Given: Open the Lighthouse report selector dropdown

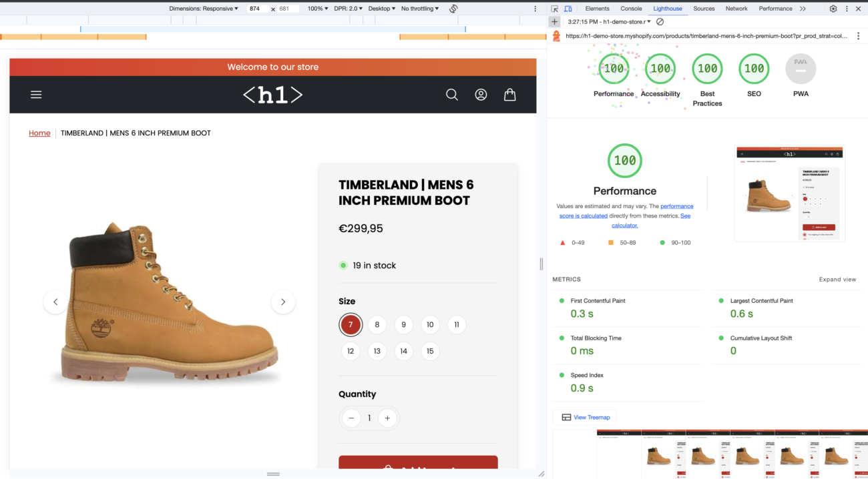Looking at the screenshot, I should click(x=609, y=22).
